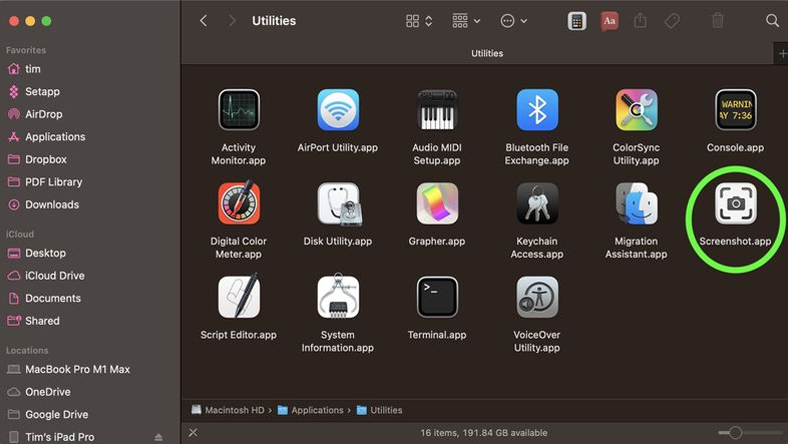The width and height of the screenshot is (788, 444).
Task: Click '16 items, 191.84 GB available' status text
Action: click(x=483, y=432)
